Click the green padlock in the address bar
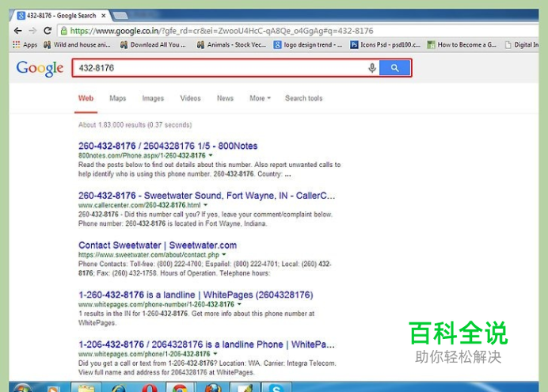The height and width of the screenshot is (392, 548). (x=63, y=31)
